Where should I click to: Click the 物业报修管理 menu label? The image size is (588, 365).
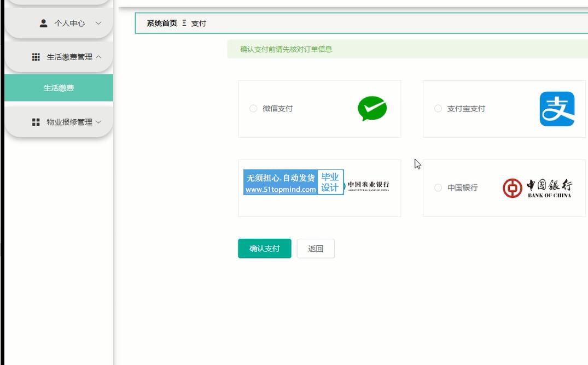pyautogui.click(x=69, y=122)
